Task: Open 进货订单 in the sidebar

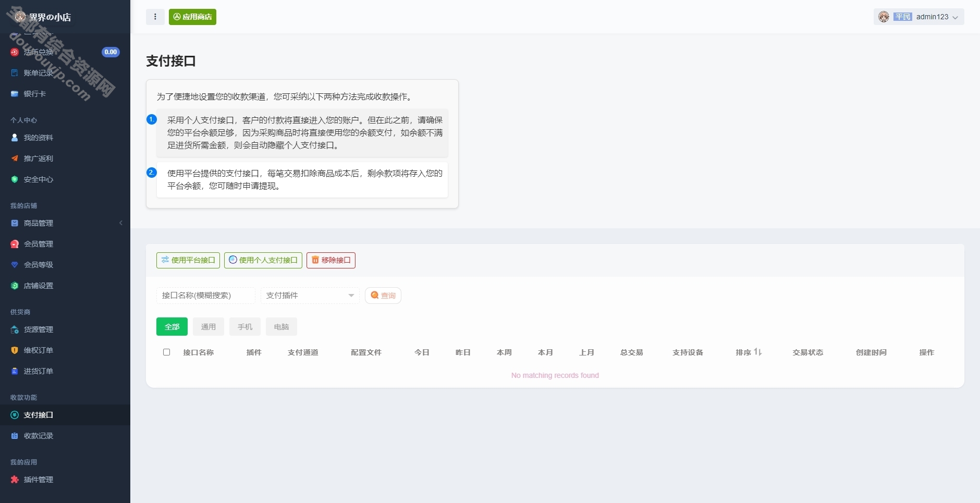Action: coord(65,371)
